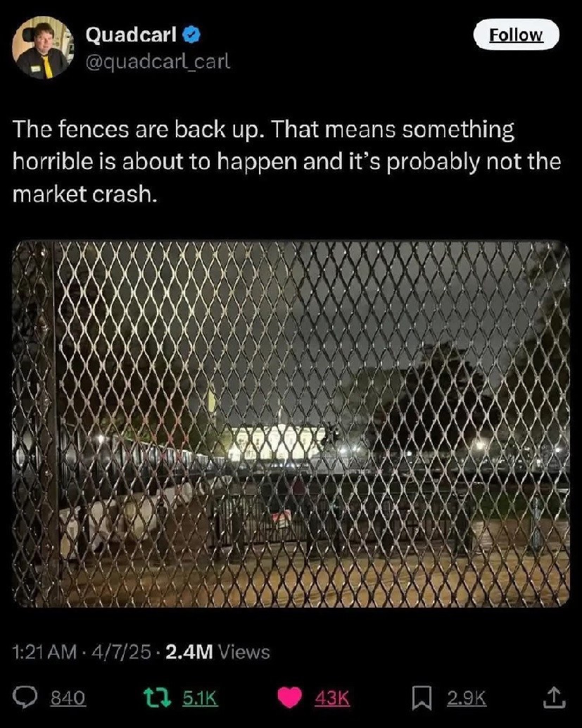Viewport: 582px width, 728px height.
Task: Follow the Quadcarl account
Action: [517, 34]
